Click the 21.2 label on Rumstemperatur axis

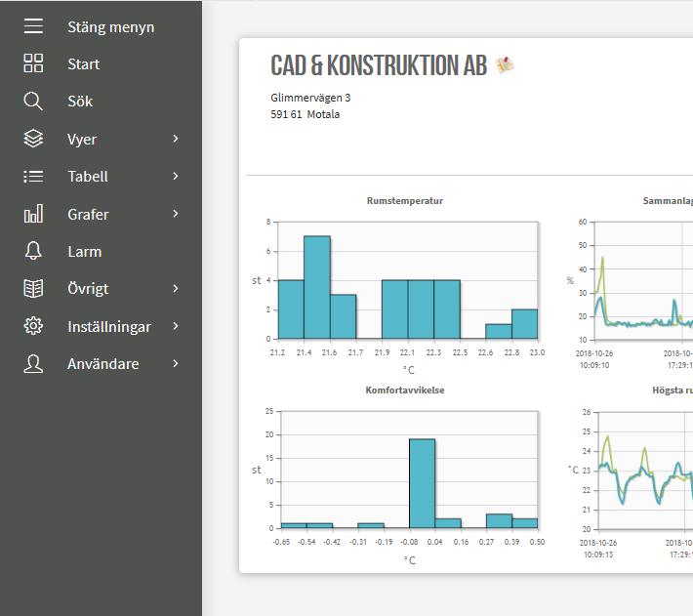pyautogui.click(x=277, y=352)
